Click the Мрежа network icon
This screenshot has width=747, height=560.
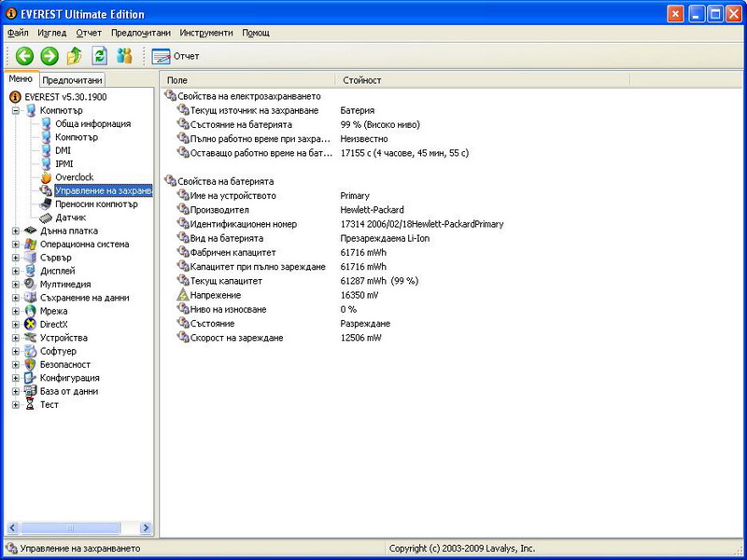coord(30,311)
